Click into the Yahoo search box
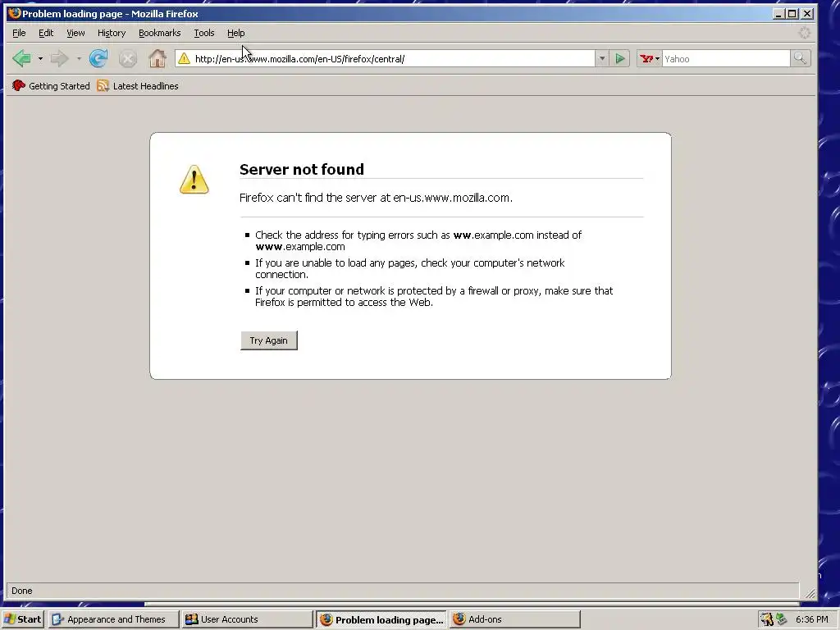 coord(726,59)
